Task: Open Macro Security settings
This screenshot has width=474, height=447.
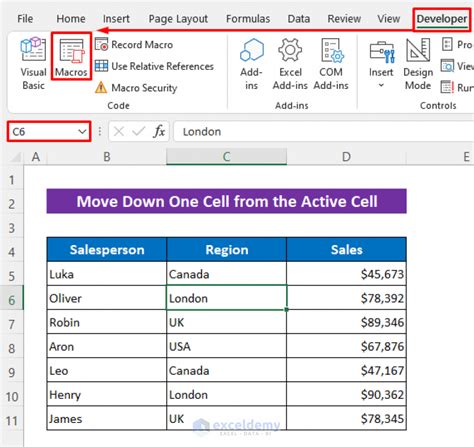Action: tap(136, 88)
